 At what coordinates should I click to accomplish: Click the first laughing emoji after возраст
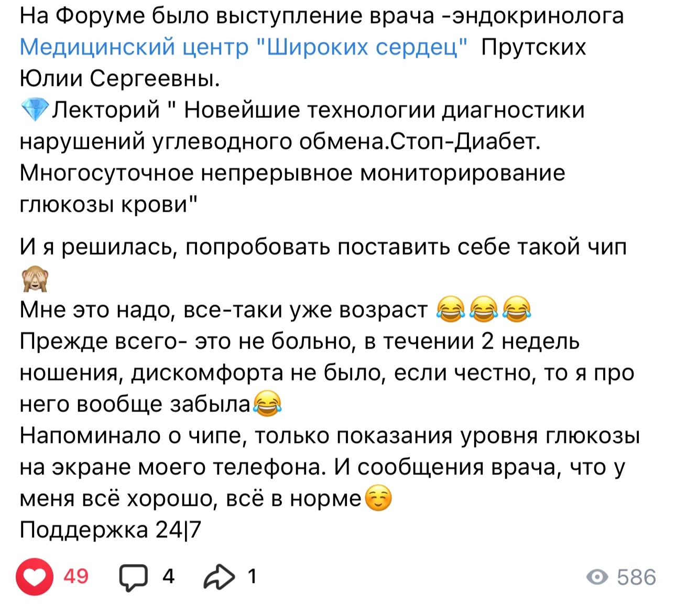coord(451,309)
